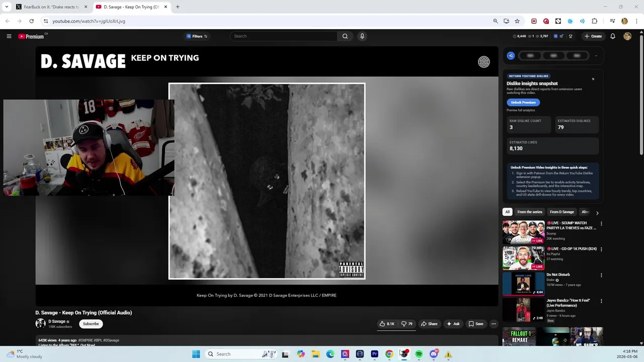
Task: Click the video album artwork to pause
Action: click(x=267, y=181)
